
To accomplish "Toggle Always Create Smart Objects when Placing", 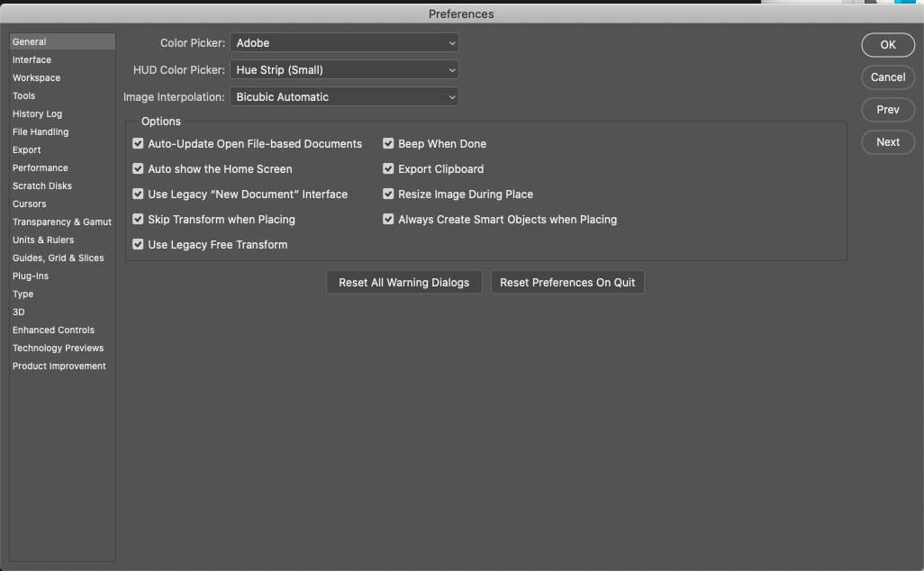I will tap(388, 219).
